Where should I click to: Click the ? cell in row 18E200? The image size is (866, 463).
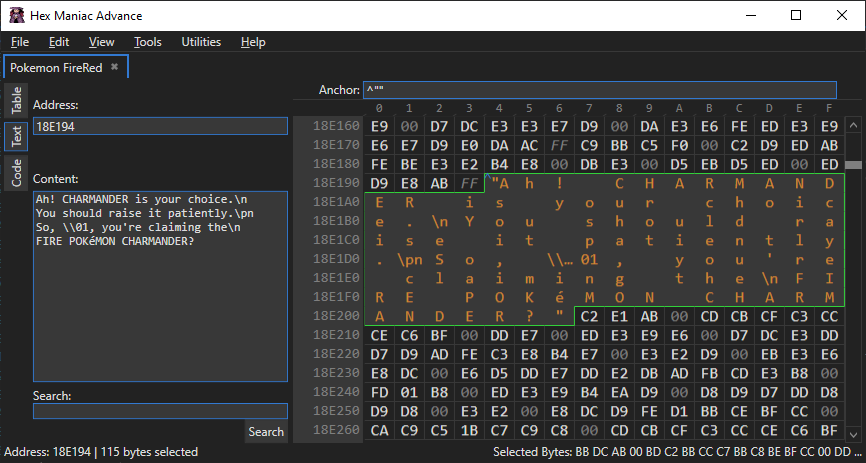click(x=529, y=316)
